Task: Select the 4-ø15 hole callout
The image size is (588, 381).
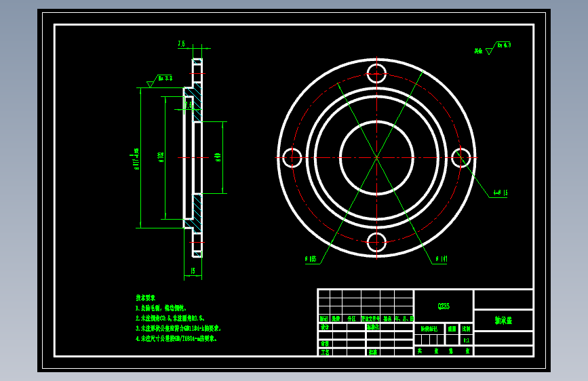Action: click(x=501, y=193)
